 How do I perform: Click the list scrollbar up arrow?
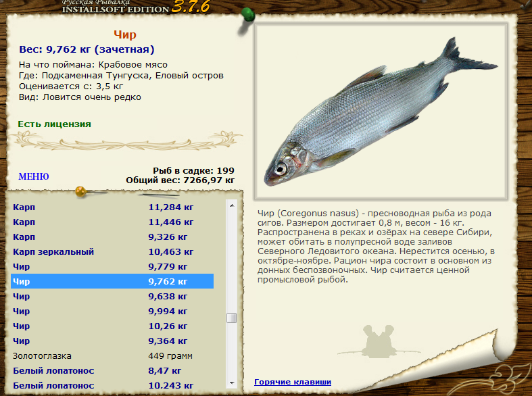[x=232, y=205]
